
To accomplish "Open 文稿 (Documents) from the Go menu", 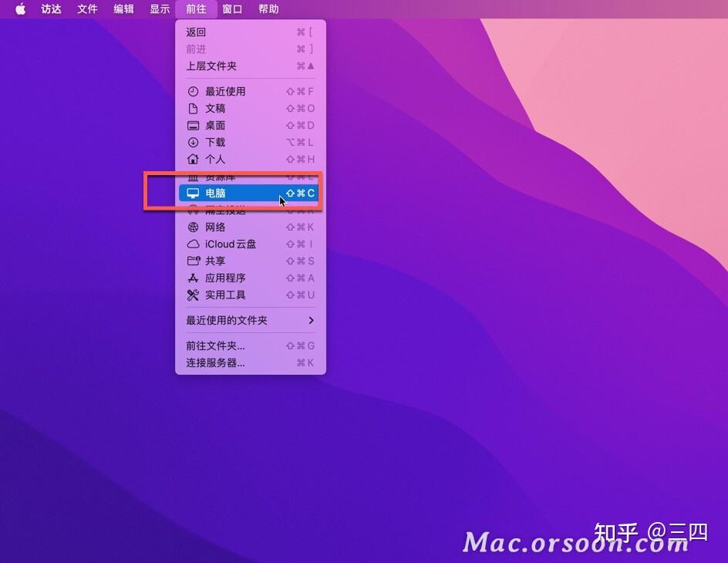I will coord(216,108).
